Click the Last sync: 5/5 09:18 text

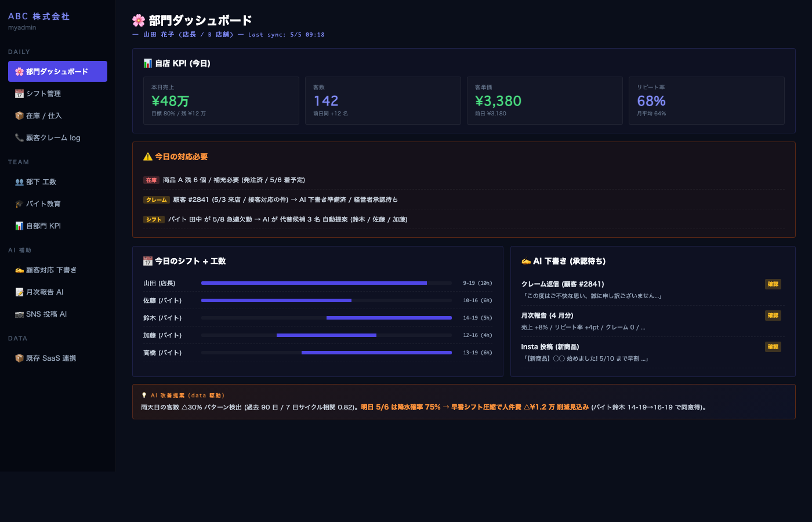pos(287,35)
